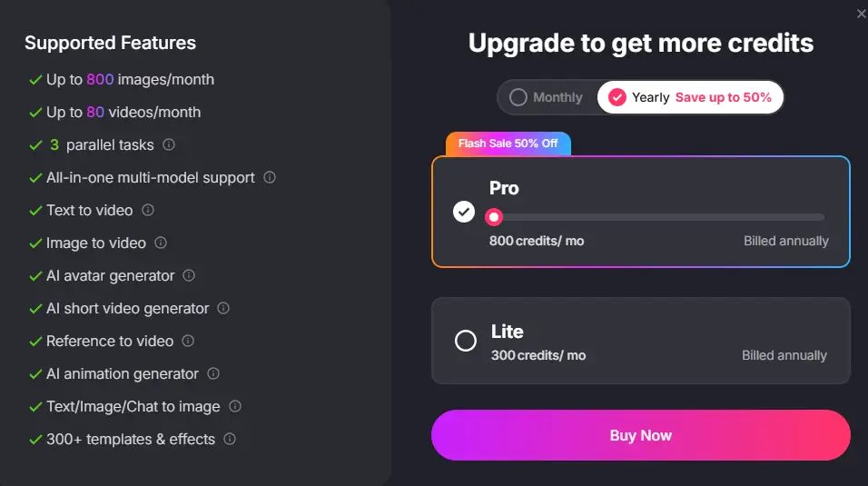Click the Lite plan card title
Viewport: 868px width, 486px height.
click(x=507, y=332)
